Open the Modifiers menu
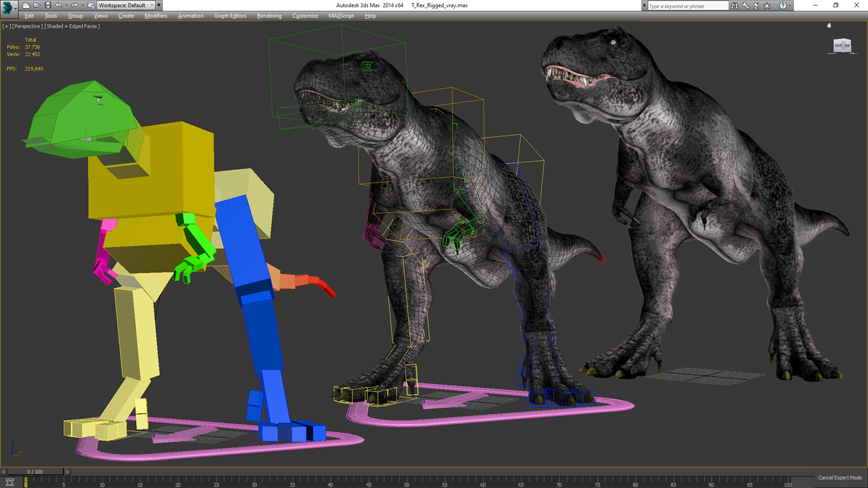 (x=156, y=16)
